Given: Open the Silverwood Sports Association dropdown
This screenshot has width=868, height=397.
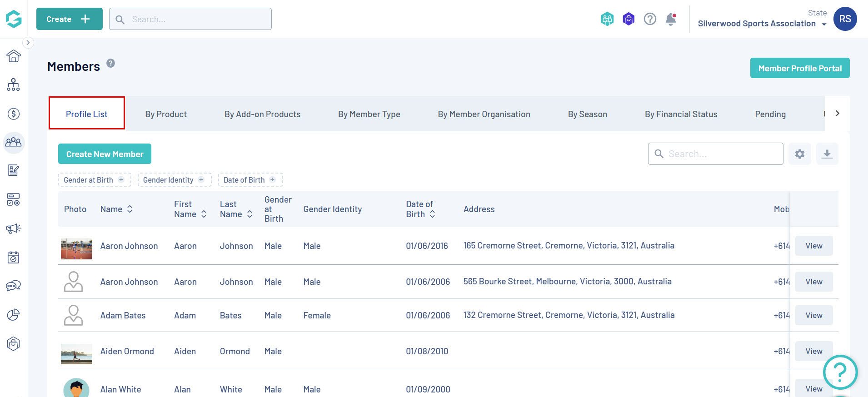Looking at the screenshot, I should [x=762, y=24].
